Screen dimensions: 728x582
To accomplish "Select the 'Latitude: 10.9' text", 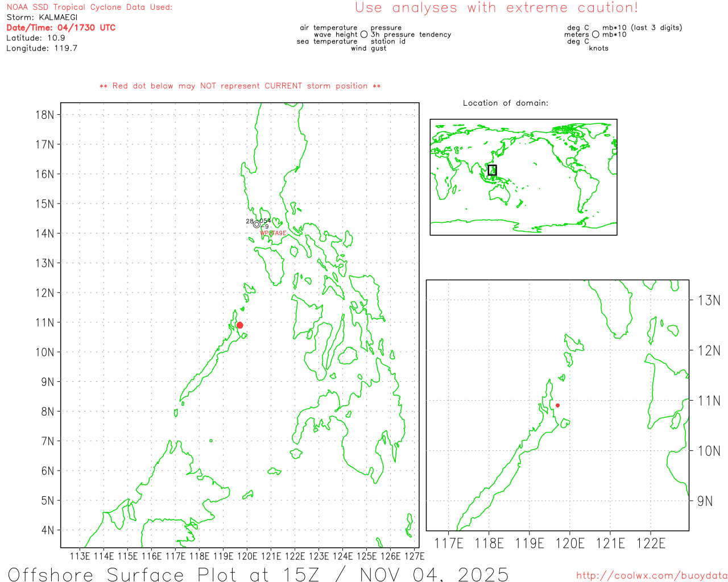I will click(x=36, y=38).
